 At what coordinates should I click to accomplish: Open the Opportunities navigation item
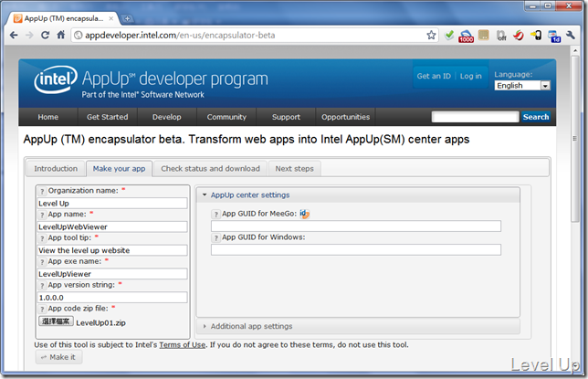tap(345, 117)
